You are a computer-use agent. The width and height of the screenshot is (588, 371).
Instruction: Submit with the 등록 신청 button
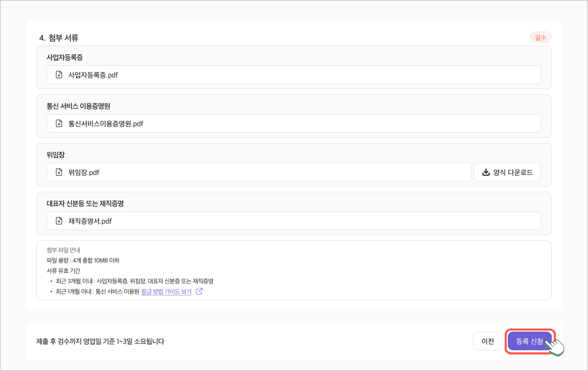click(x=530, y=341)
